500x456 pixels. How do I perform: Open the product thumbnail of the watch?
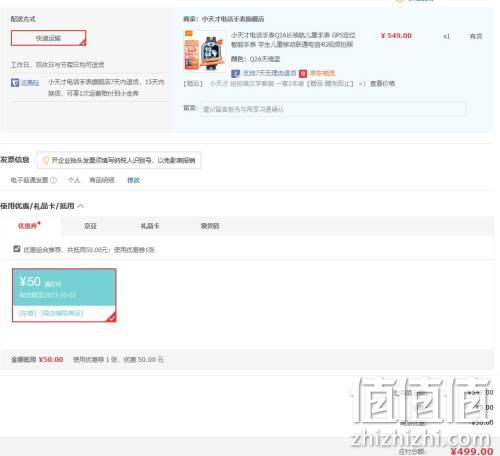204,51
